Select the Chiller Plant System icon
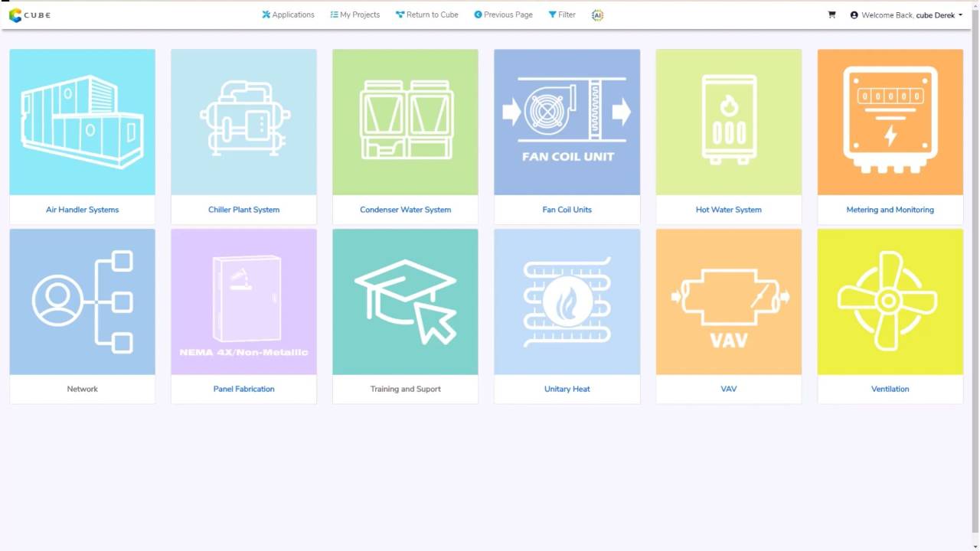 pyautogui.click(x=243, y=122)
